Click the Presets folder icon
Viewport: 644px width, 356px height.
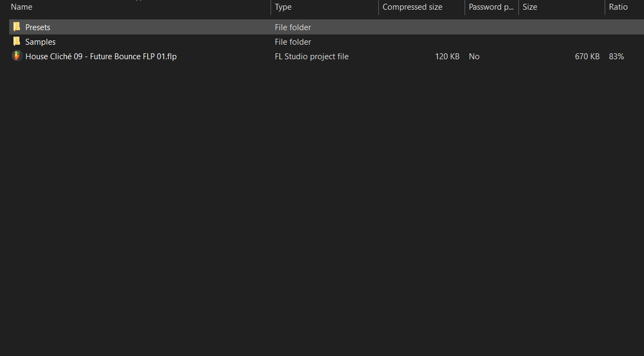click(x=17, y=27)
